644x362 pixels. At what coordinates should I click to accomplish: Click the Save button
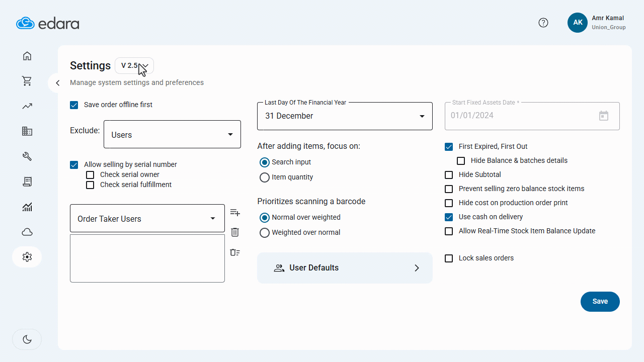pyautogui.click(x=600, y=302)
